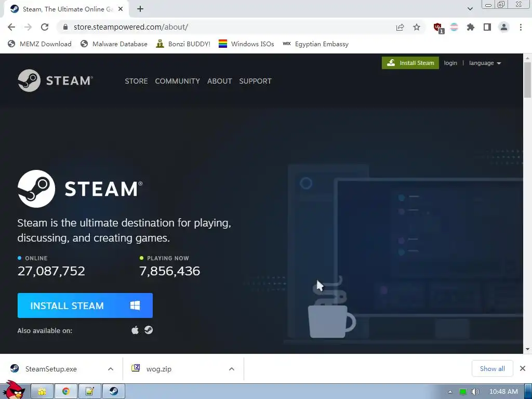Reload the page with the refresh icon
The image size is (532, 399).
[x=45, y=27]
